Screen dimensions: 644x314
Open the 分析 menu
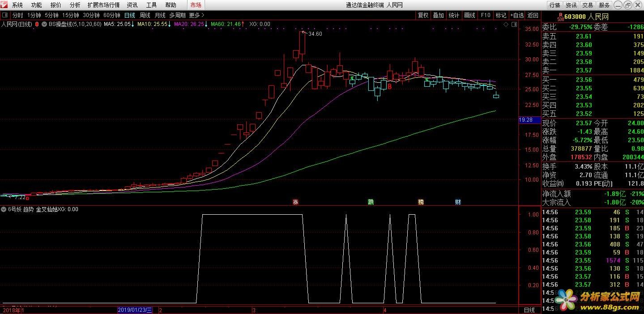click(x=75, y=5)
